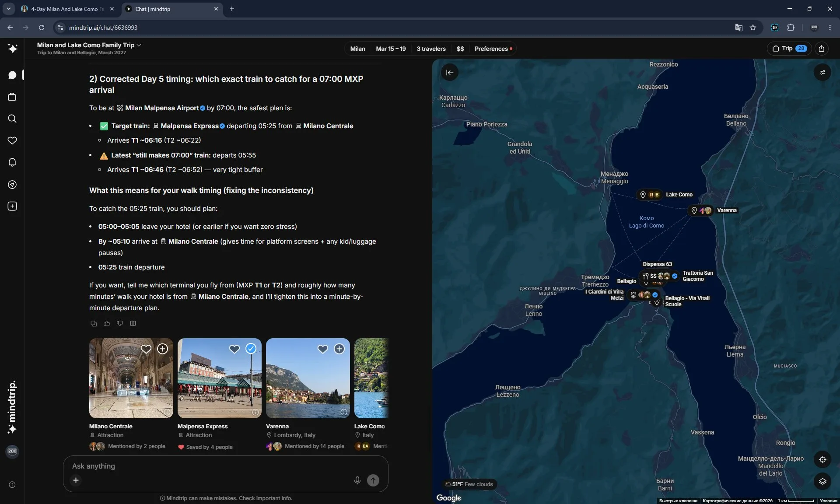The image size is (840, 504).
Task: Toggle heart on Varenna card
Action: click(323, 349)
